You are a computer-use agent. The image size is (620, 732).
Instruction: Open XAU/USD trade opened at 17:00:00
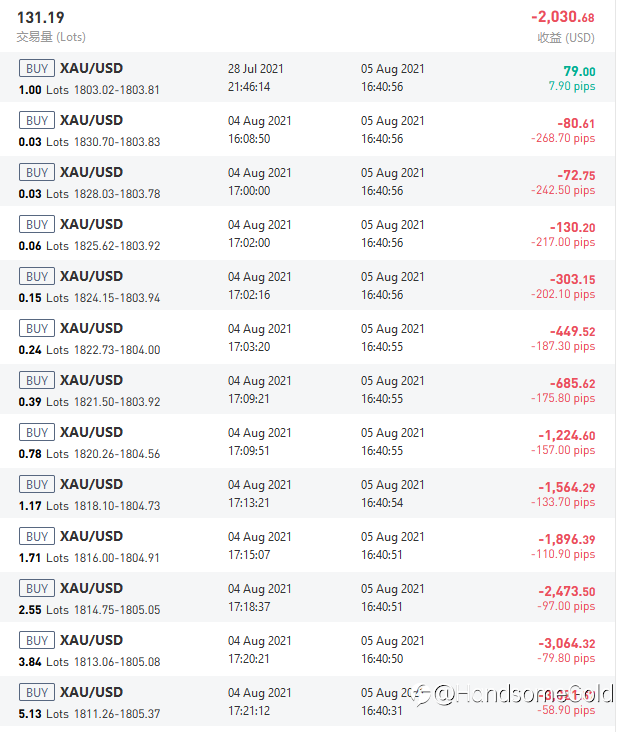(307, 181)
